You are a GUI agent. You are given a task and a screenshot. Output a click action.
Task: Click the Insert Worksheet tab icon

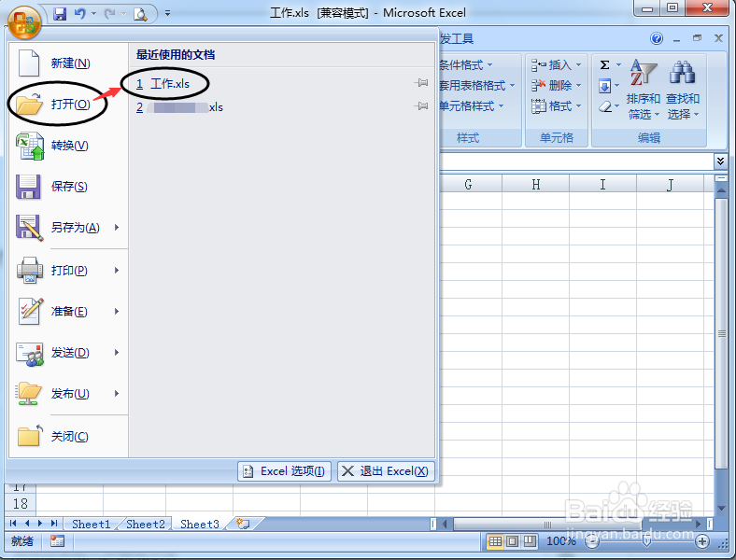(243, 524)
